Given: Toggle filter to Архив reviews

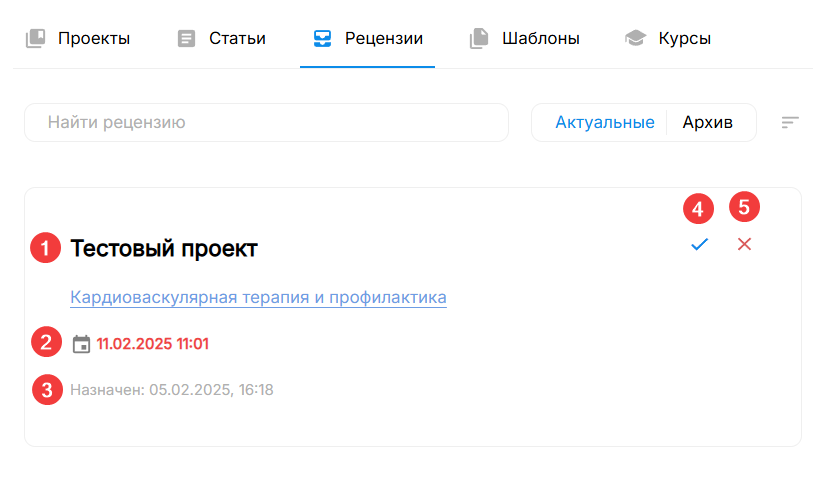Looking at the screenshot, I should click(x=707, y=122).
